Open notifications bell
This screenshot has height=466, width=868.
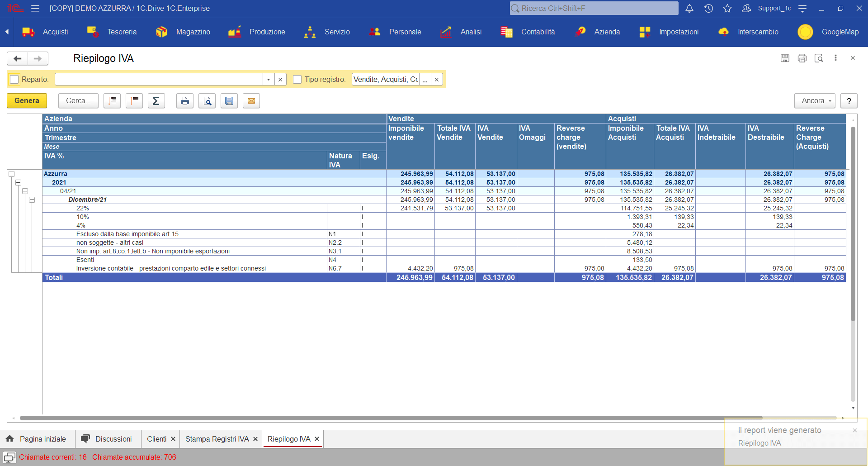(x=689, y=8)
